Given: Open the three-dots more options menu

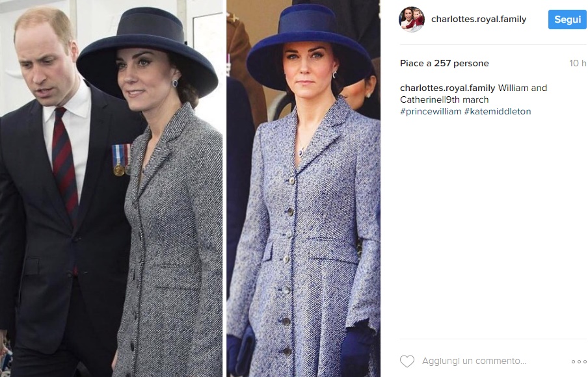Looking at the screenshot, I should [x=579, y=361].
